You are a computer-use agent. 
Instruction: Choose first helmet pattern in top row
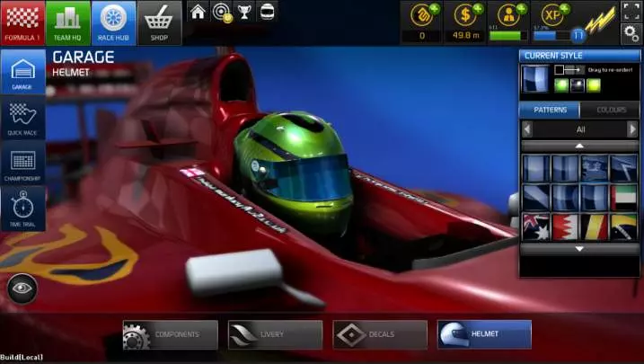coord(536,168)
